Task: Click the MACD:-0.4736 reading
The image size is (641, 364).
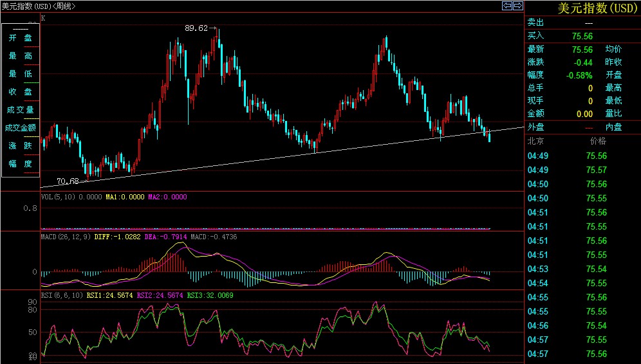Action: pyautogui.click(x=214, y=237)
